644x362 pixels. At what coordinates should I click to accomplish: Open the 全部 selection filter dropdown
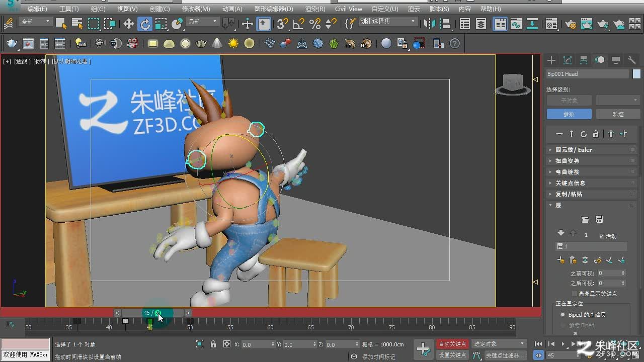click(x=35, y=22)
